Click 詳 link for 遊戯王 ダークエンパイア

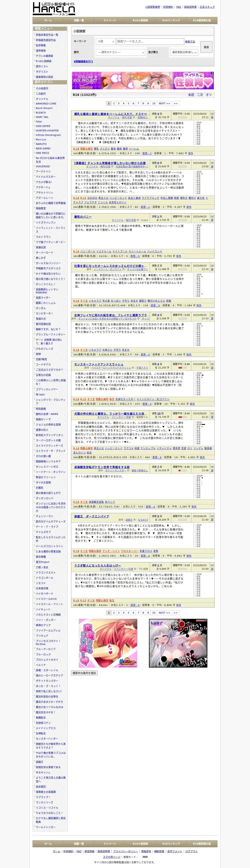tap(212, 520)
